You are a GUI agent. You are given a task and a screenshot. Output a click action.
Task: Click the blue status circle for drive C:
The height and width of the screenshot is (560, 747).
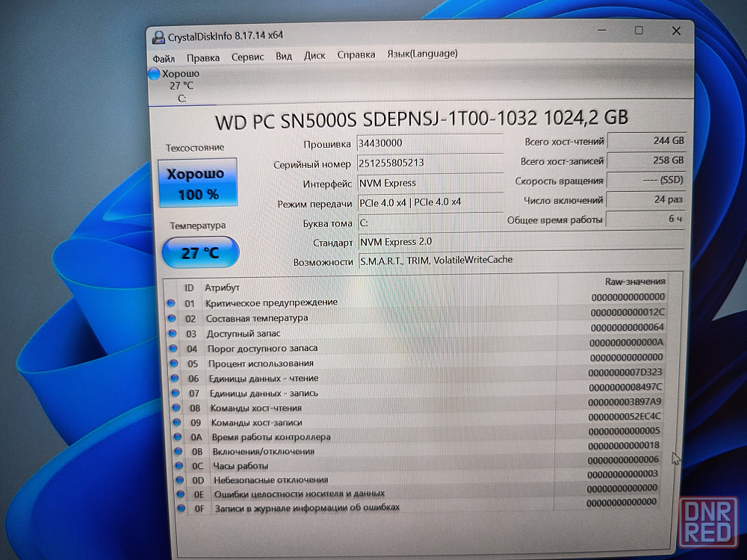click(154, 74)
